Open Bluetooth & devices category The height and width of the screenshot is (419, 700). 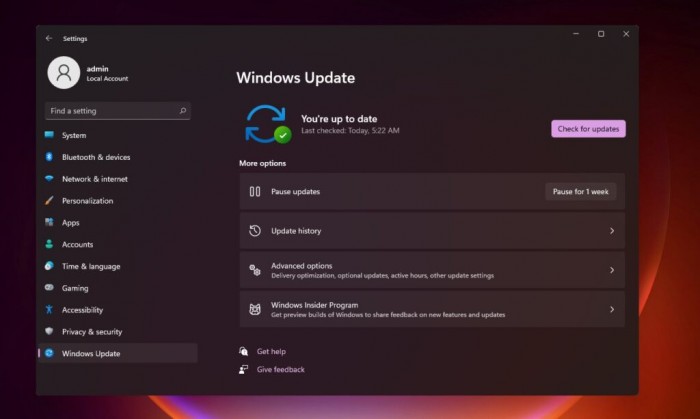coord(118,157)
